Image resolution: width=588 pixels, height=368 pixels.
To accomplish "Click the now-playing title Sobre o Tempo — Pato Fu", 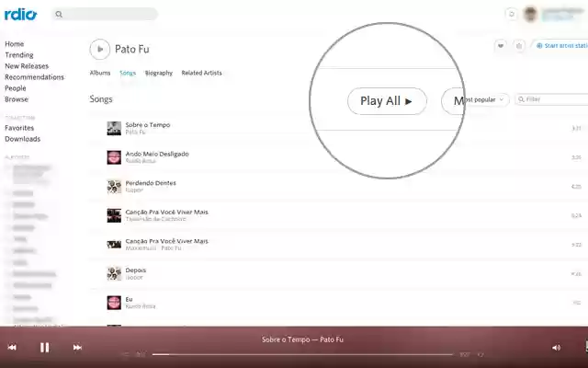I will pos(302,339).
